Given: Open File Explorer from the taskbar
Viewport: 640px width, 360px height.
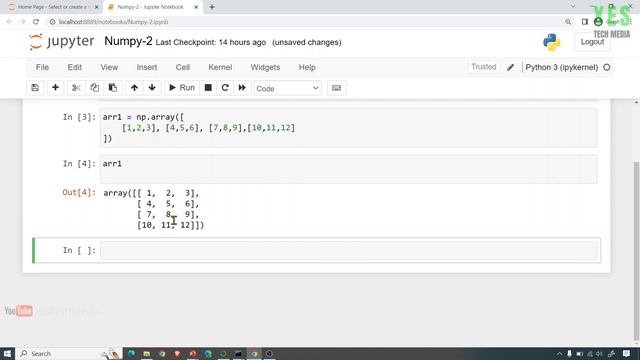Looking at the screenshot, I should [x=147, y=353].
